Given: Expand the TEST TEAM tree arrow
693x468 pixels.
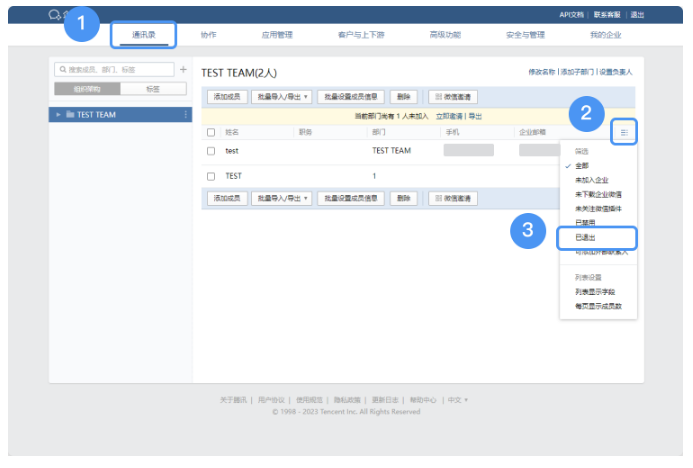Looking at the screenshot, I should 59,115.
